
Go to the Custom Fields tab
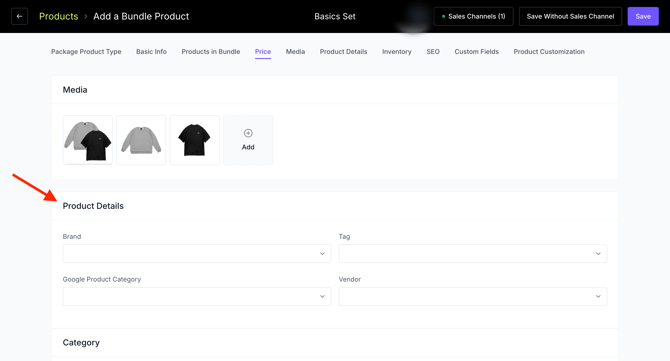coord(476,52)
